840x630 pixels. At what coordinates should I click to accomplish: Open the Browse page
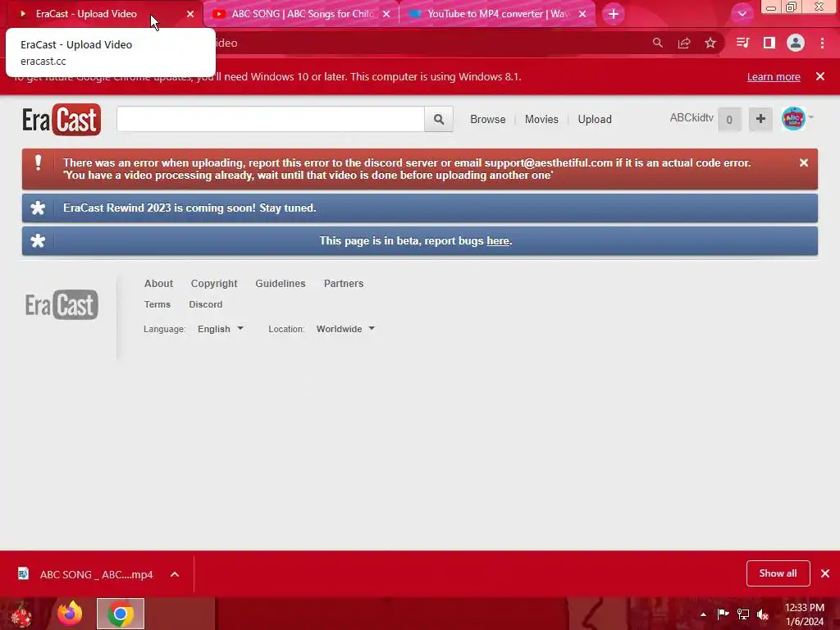click(x=487, y=119)
